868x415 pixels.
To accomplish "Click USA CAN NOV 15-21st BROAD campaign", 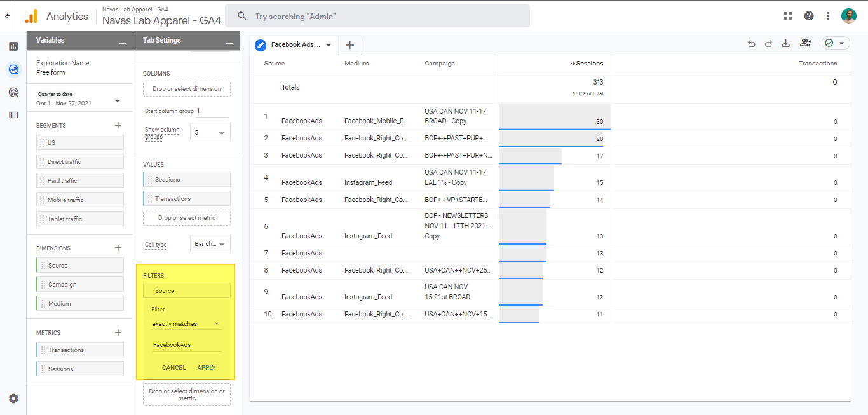I will tap(447, 292).
